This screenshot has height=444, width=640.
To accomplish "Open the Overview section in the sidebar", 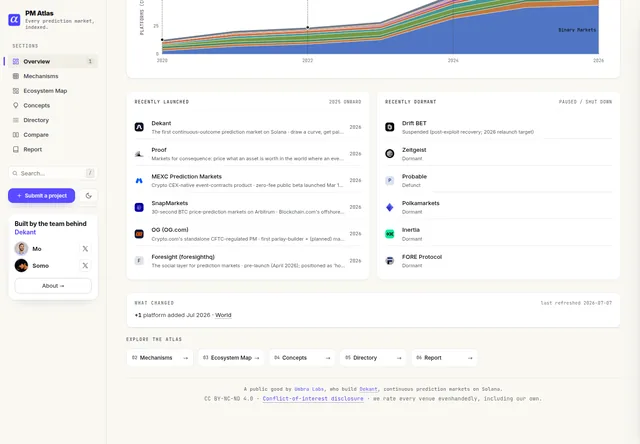I will 53,61.
